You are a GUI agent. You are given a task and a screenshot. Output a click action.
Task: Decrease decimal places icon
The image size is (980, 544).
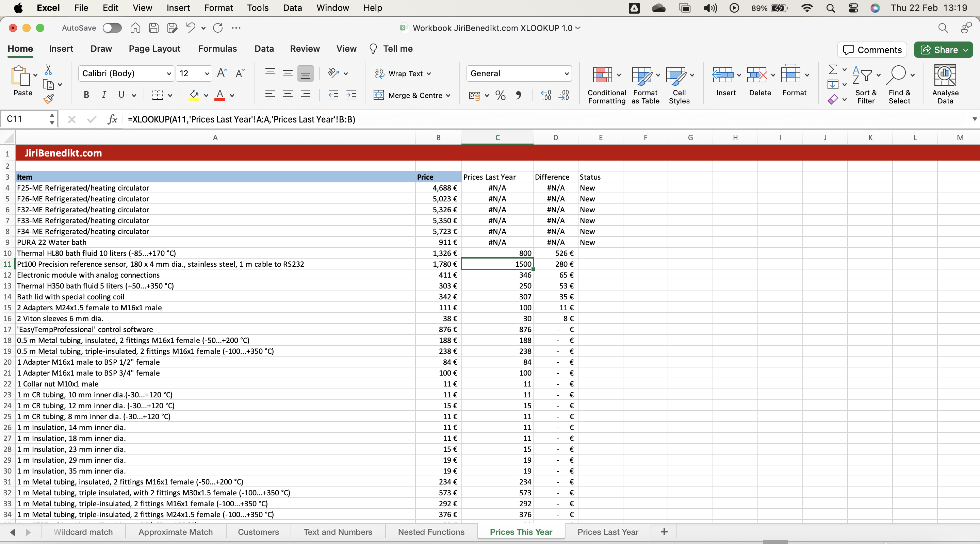pyautogui.click(x=564, y=95)
